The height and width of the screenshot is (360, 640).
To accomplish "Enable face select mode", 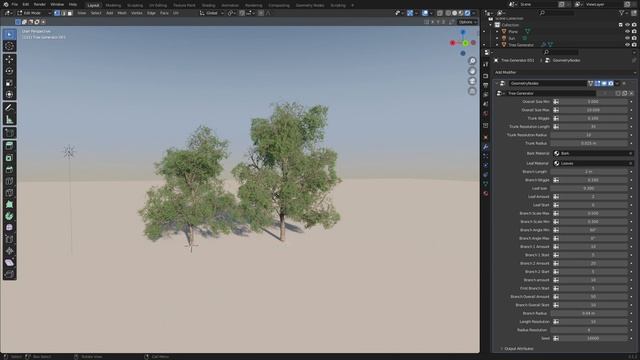I will tap(70, 13).
